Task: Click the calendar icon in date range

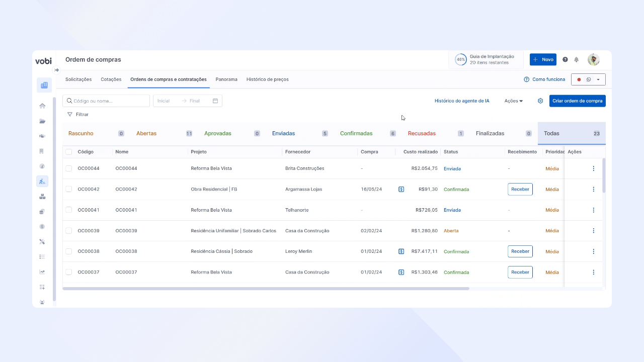Action: coord(215,101)
